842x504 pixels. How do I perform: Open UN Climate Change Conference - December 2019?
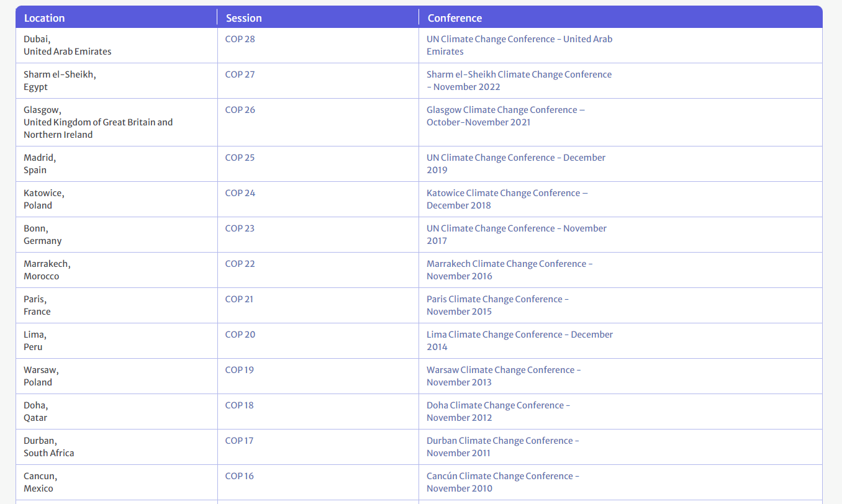516,164
